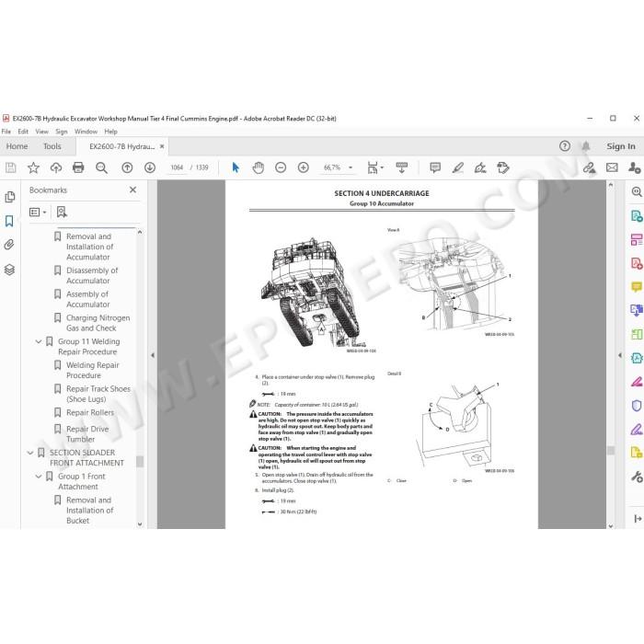Open More Tools wrench icon in right pane

click(x=637, y=477)
